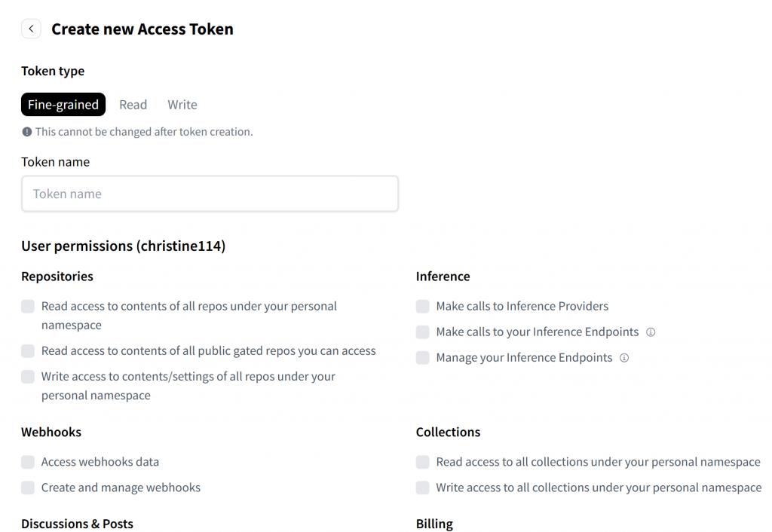The height and width of the screenshot is (532, 772).
Task: Enable write access to all collections
Action: point(423,488)
